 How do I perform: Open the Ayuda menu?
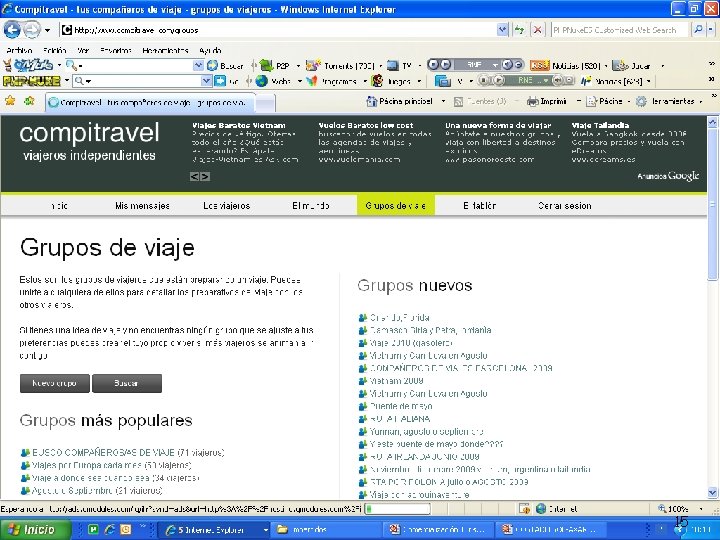coord(210,51)
